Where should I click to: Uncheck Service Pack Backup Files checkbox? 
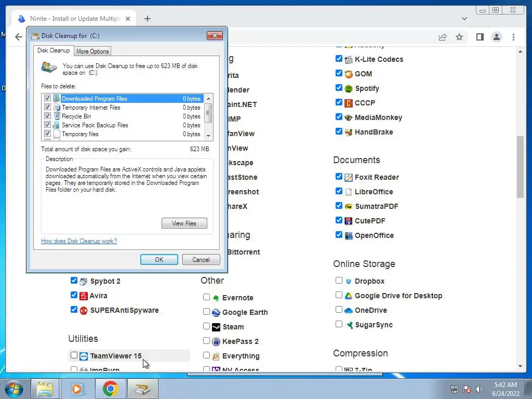(x=47, y=125)
